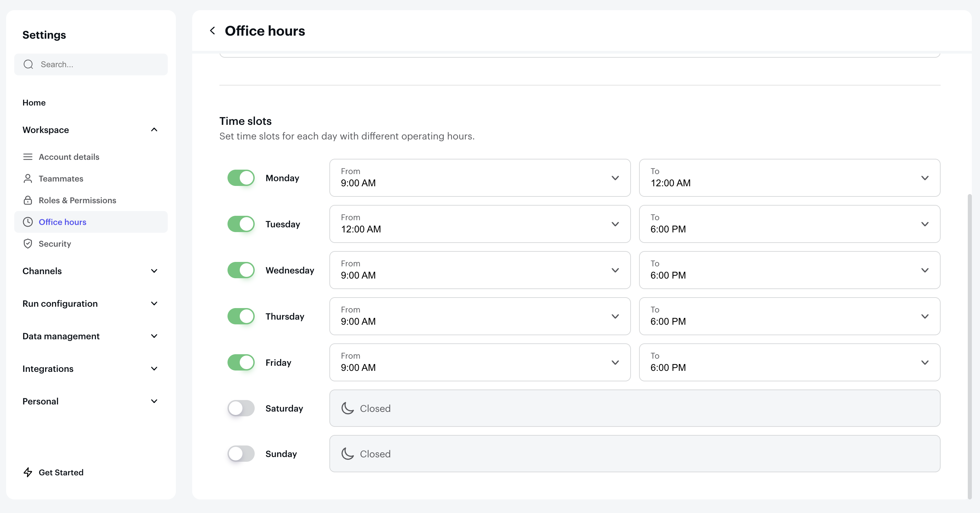Viewport: 980px width, 513px height.
Task: Turn off the Tuesday switch
Action: click(241, 224)
